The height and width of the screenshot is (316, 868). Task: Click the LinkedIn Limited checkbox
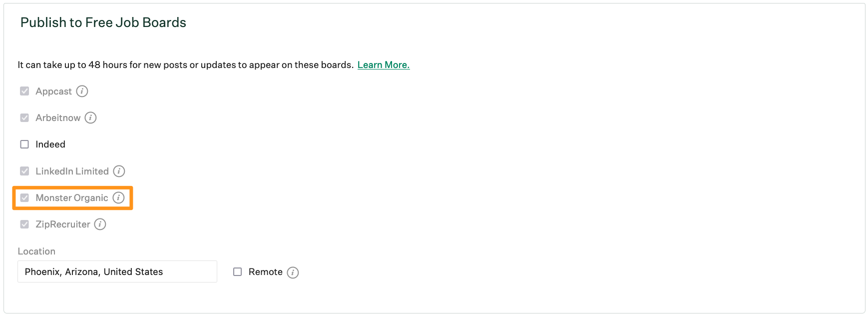(25, 171)
